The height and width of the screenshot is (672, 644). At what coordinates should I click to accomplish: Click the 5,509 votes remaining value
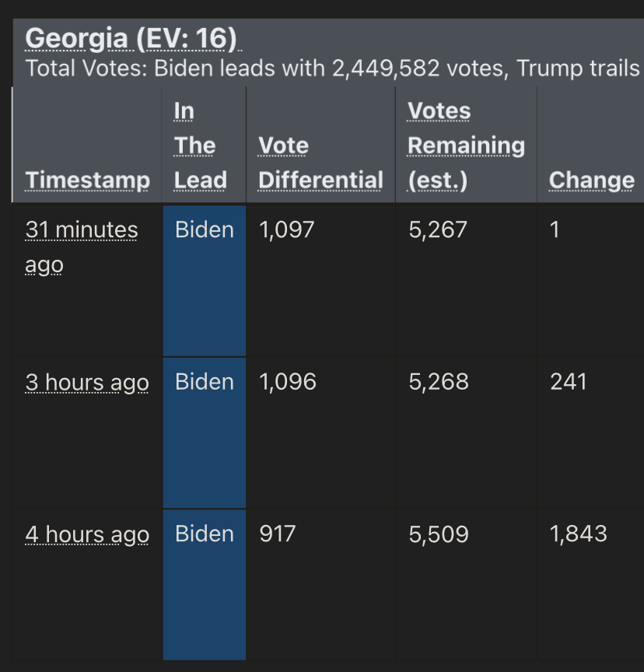(439, 534)
